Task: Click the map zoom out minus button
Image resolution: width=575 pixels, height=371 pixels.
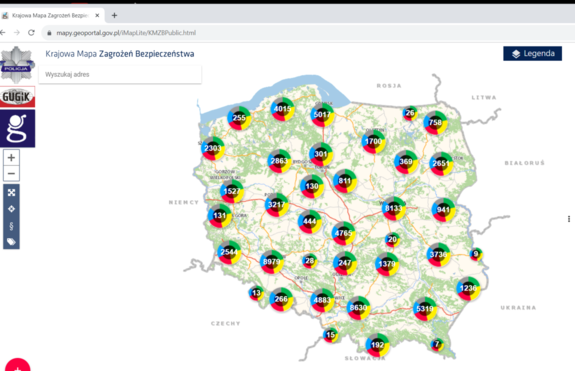Action: click(11, 173)
